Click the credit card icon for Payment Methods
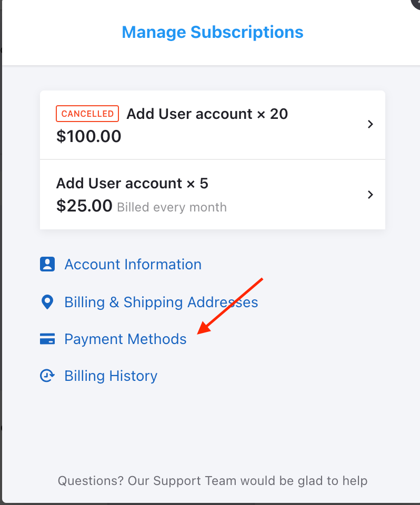 click(x=47, y=339)
